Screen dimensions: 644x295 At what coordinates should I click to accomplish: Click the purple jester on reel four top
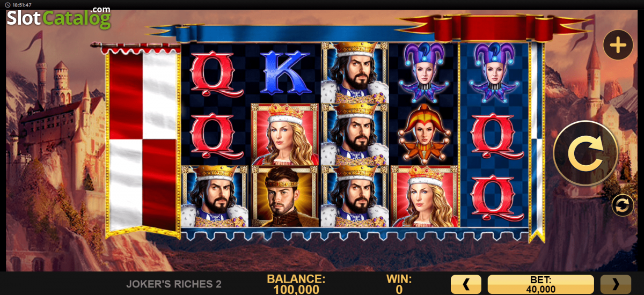[x=424, y=72]
